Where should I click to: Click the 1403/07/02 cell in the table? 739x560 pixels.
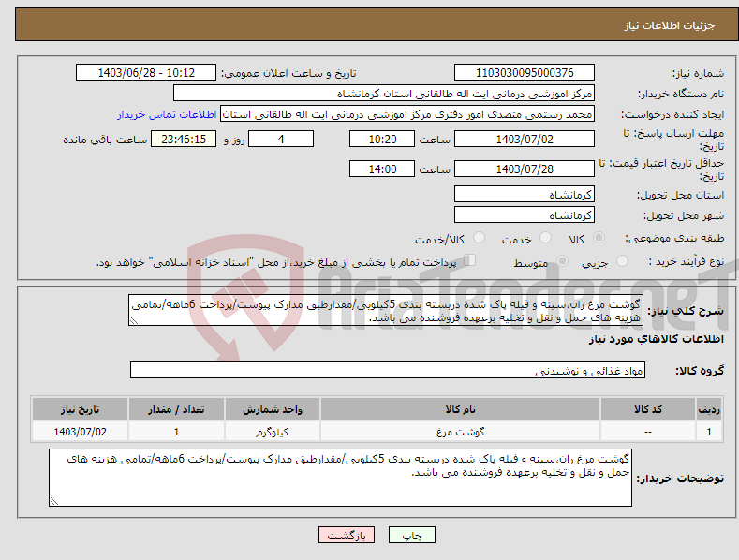coord(81,432)
